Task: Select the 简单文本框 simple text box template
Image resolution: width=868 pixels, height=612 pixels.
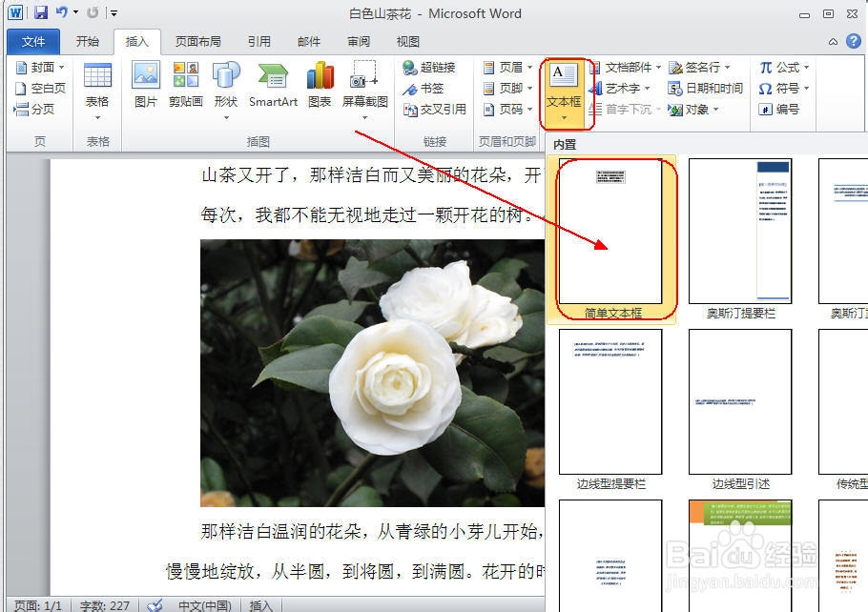Action: coord(611,239)
